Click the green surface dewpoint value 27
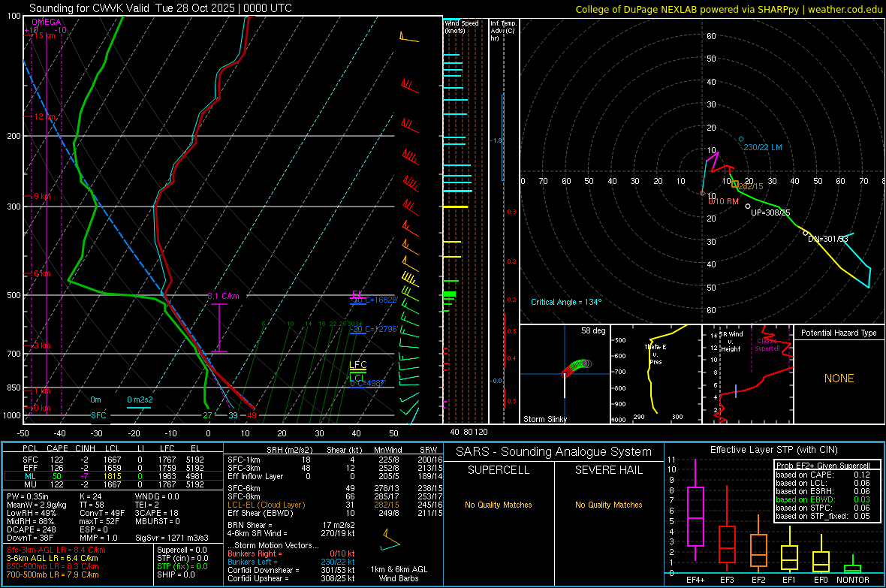The image size is (886, 588). pyautogui.click(x=207, y=415)
